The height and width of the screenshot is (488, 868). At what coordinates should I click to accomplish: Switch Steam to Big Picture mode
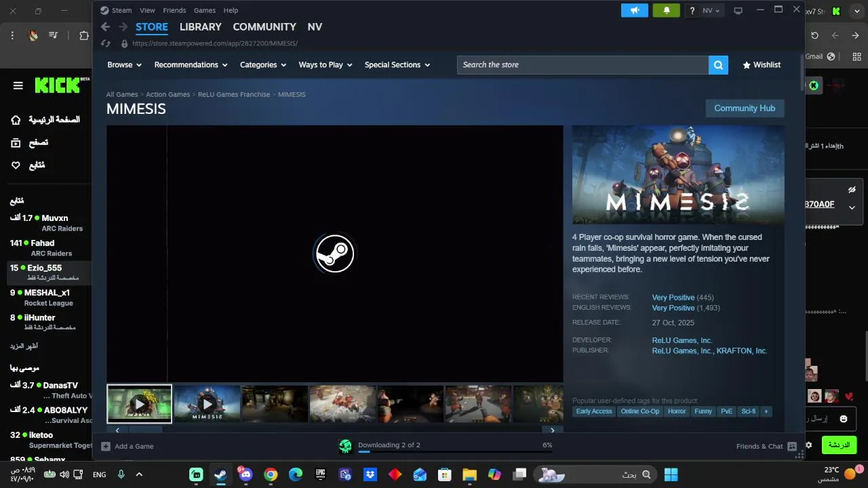click(738, 10)
